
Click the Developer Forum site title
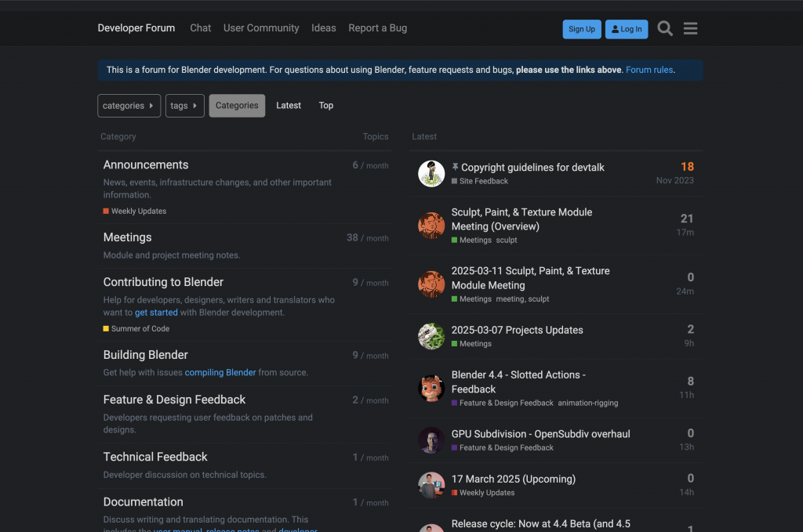[x=136, y=28]
